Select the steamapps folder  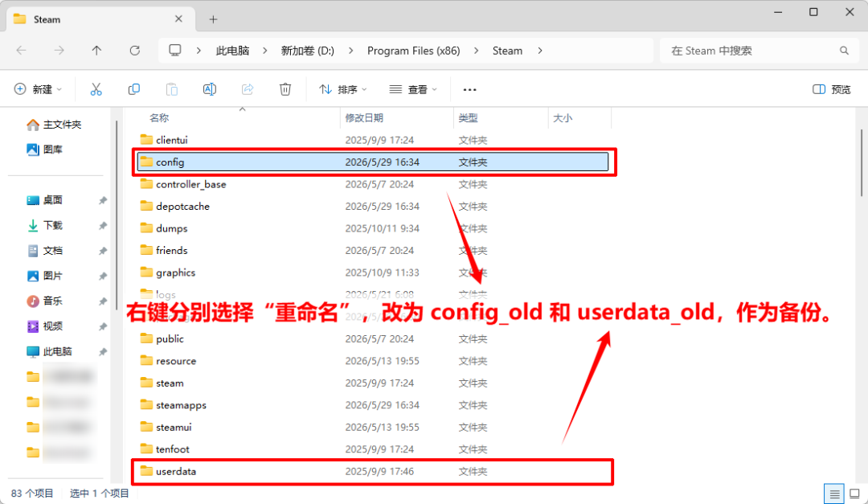coord(373,405)
